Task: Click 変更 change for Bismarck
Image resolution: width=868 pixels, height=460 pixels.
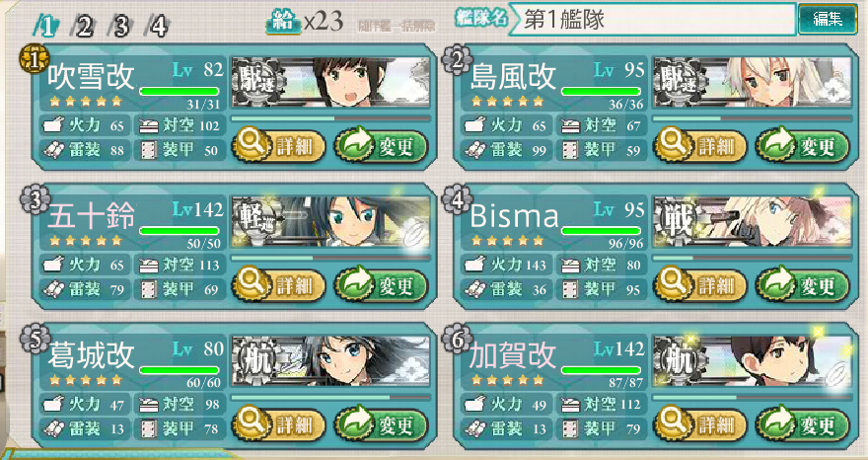Action: pyautogui.click(x=803, y=285)
